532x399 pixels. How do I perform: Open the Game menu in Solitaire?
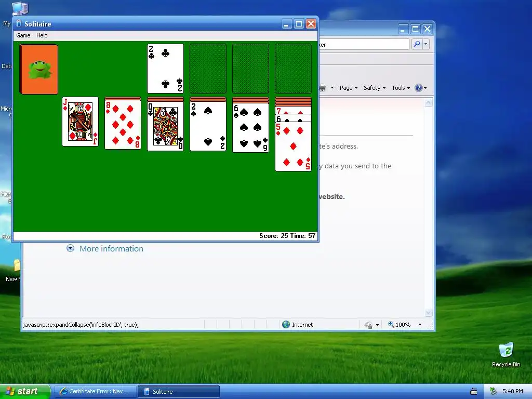[23, 35]
